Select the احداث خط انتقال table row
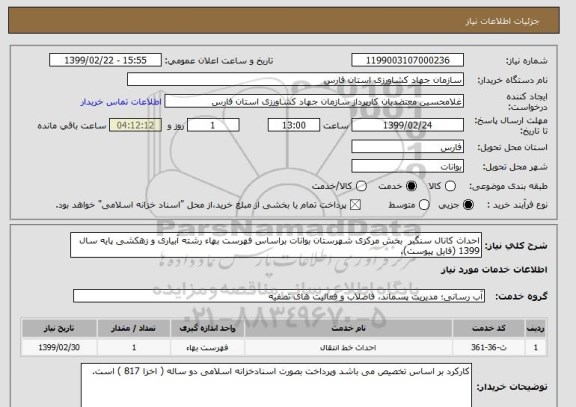576x407 pixels. coord(284,347)
